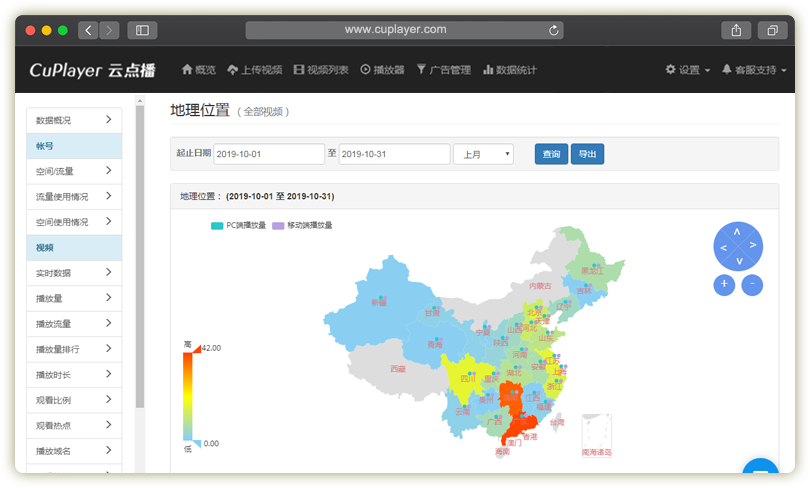Click the map zoom out minus button
Screen dimensions: 810x488
pos(752,285)
